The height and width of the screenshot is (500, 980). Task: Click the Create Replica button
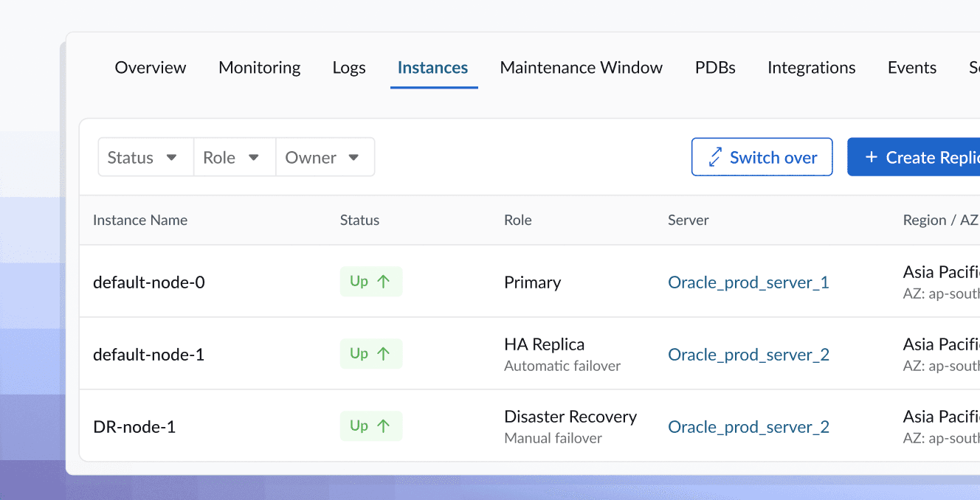tap(914, 157)
